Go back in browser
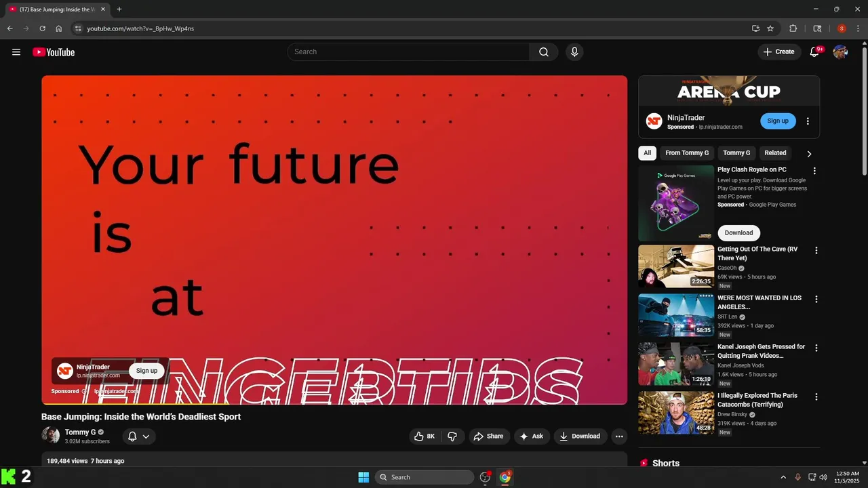Viewport: 868px width, 488px height. pyautogui.click(x=9, y=28)
